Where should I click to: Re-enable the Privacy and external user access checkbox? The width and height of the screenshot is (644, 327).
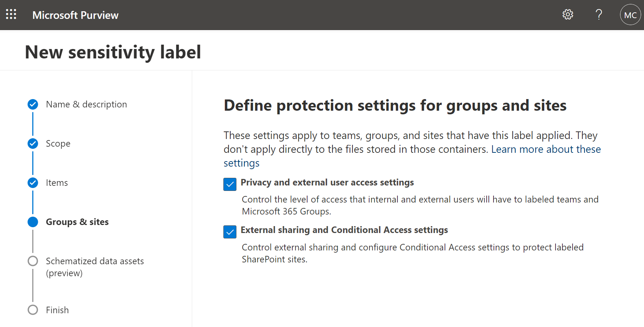(x=230, y=184)
